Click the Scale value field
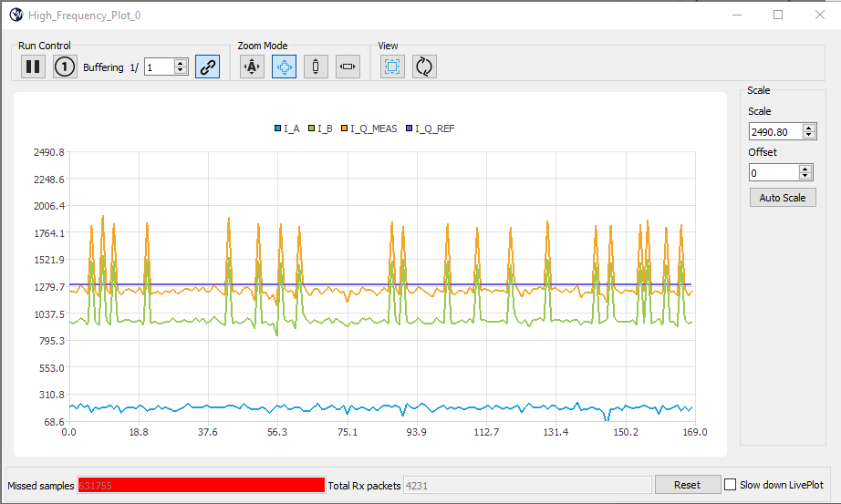This screenshot has width=841, height=504. (x=775, y=132)
